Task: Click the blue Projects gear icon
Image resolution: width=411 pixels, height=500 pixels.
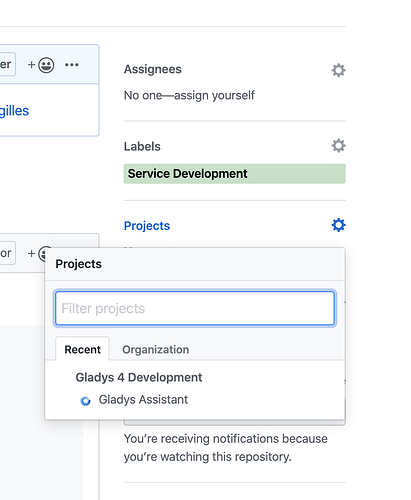Action: point(338,225)
